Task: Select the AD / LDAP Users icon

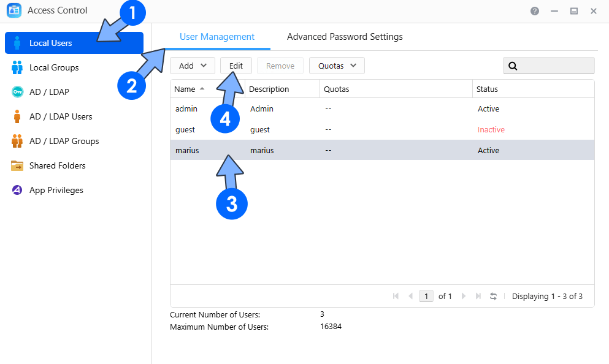Action: 17,116
